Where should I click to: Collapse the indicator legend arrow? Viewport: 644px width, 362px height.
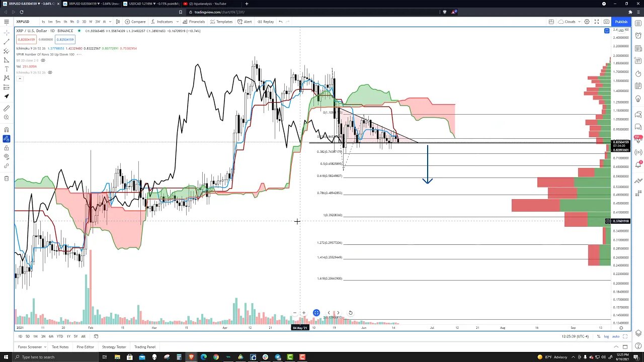pyautogui.click(x=19, y=78)
